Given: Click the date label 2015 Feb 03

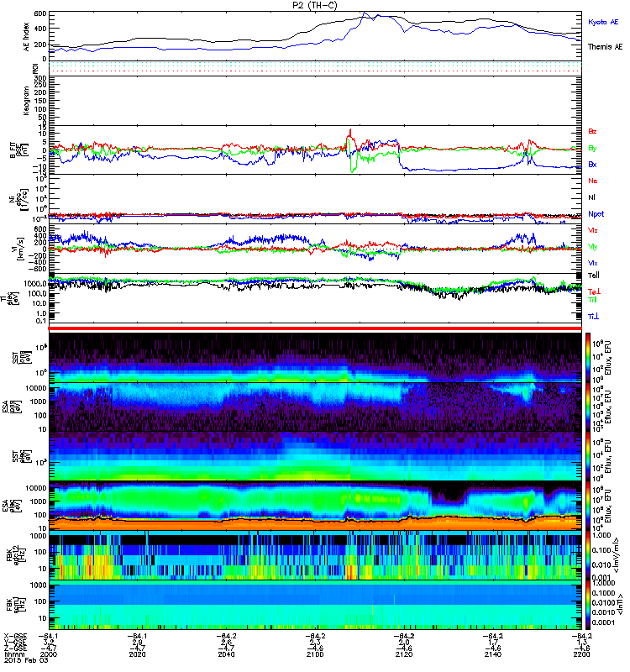Looking at the screenshot, I should coord(26,660).
